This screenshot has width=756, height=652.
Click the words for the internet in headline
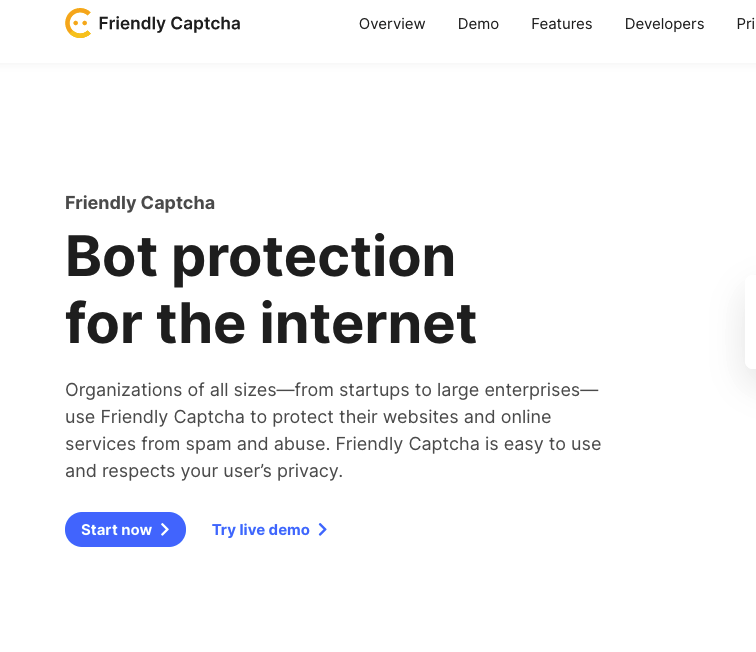coord(271,323)
